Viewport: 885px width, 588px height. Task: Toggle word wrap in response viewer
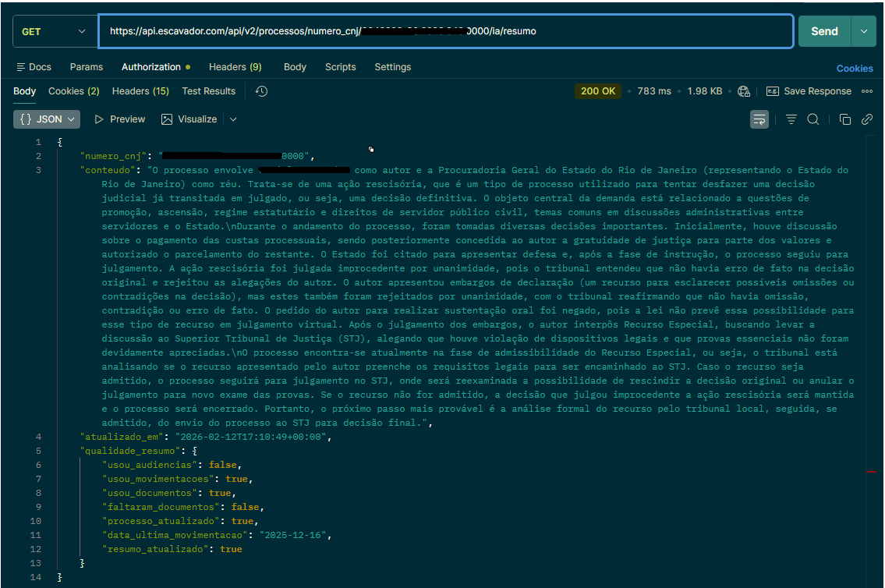pos(759,119)
